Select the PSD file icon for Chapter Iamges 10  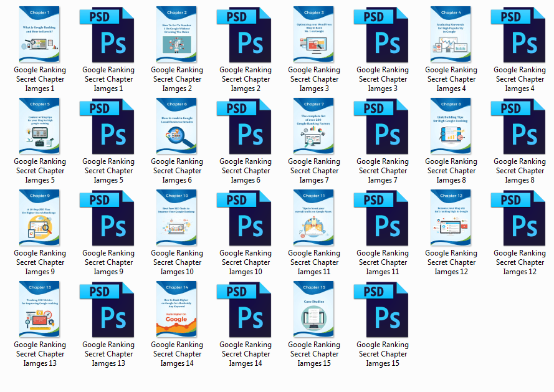[246, 218]
